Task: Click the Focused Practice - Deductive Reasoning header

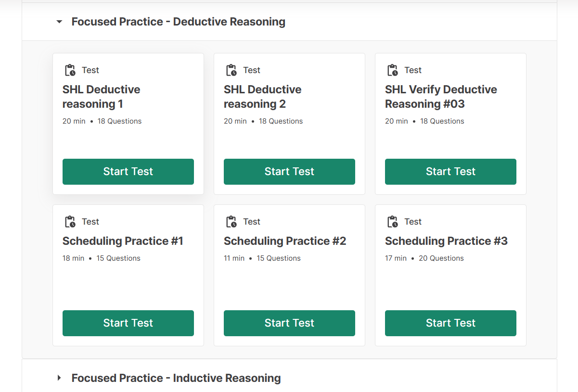Action: [179, 22]
